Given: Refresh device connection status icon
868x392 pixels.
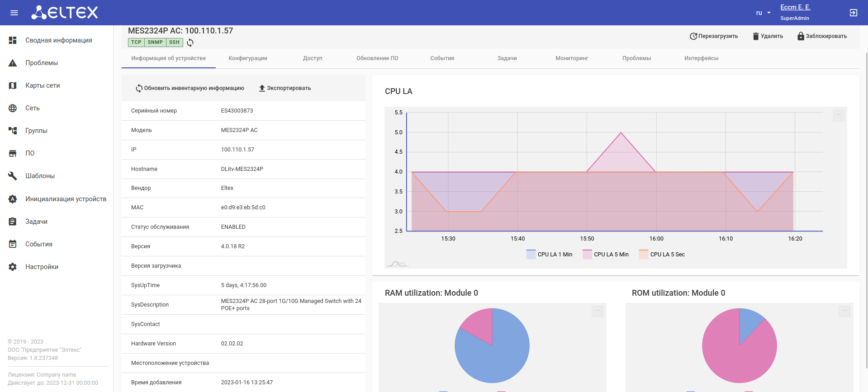Looking at the screenshot, I should (x=190, y=43).
